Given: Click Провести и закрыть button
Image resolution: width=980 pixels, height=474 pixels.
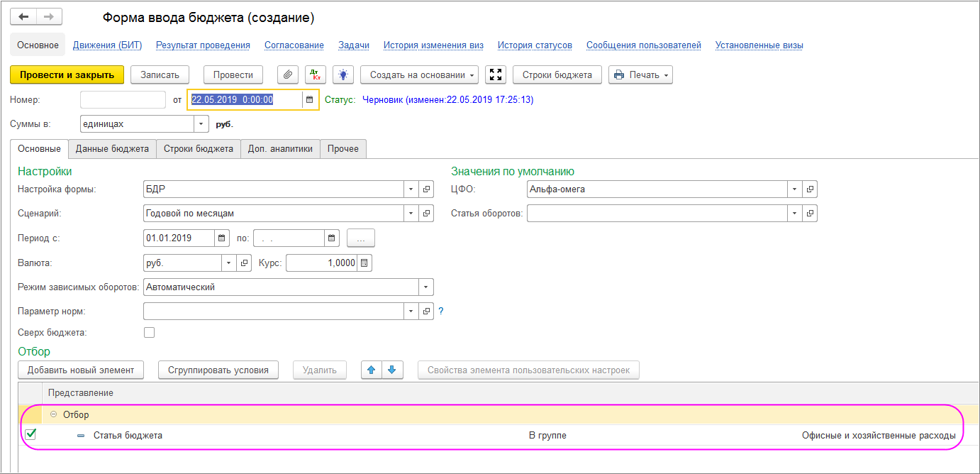Looking at the screenshot, I should point(67,75).
